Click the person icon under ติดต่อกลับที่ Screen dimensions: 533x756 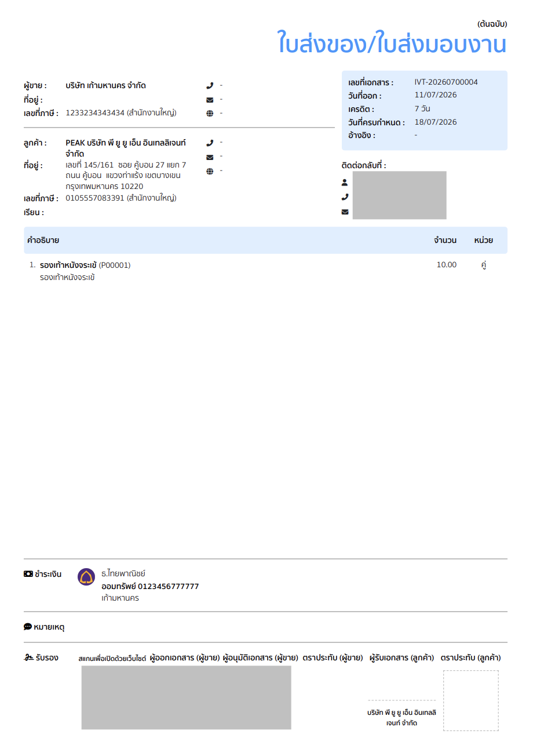(345, 182)
